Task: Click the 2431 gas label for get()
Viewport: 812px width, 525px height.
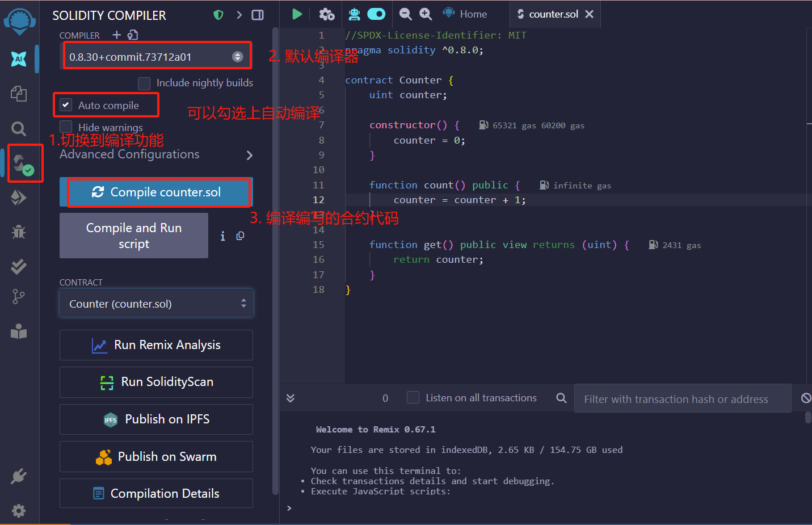Action: (675, 245)
